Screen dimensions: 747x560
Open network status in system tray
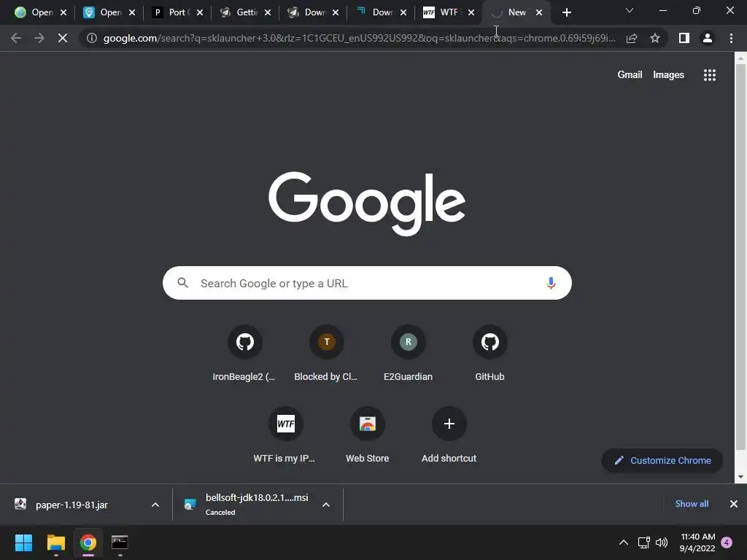643,542
